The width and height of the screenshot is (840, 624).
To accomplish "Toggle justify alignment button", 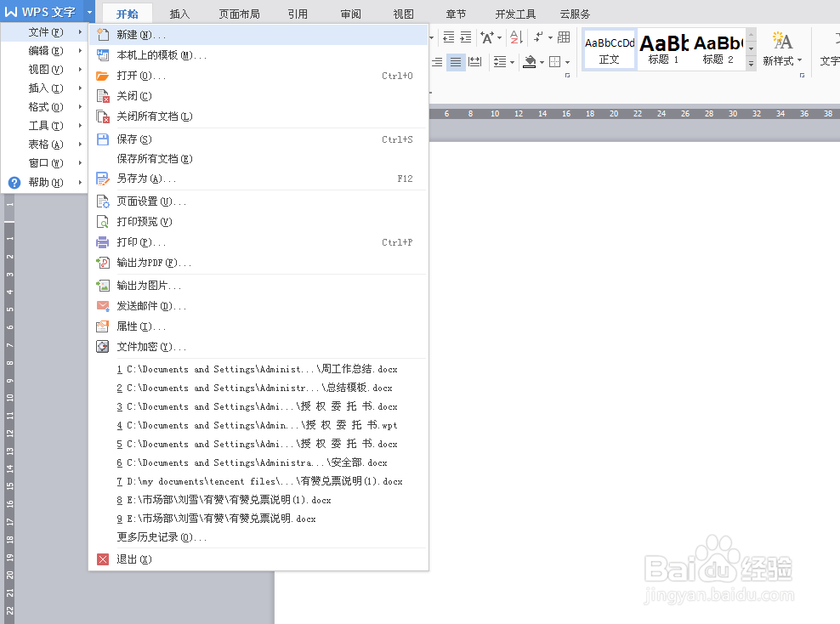I will (x=456, y=62).
